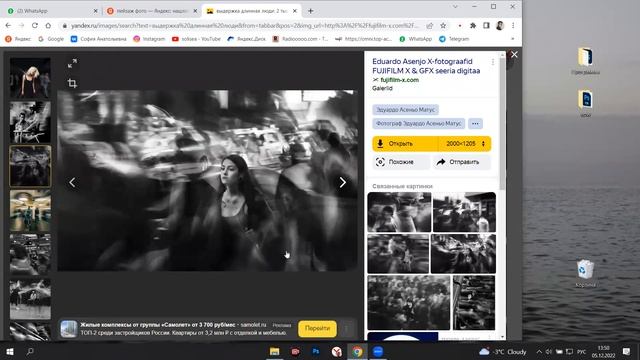The width and height of the screenshot is (640, 360).
Task: Select the second left-strip thumbnail with seated people
Action: pos(30,122)
